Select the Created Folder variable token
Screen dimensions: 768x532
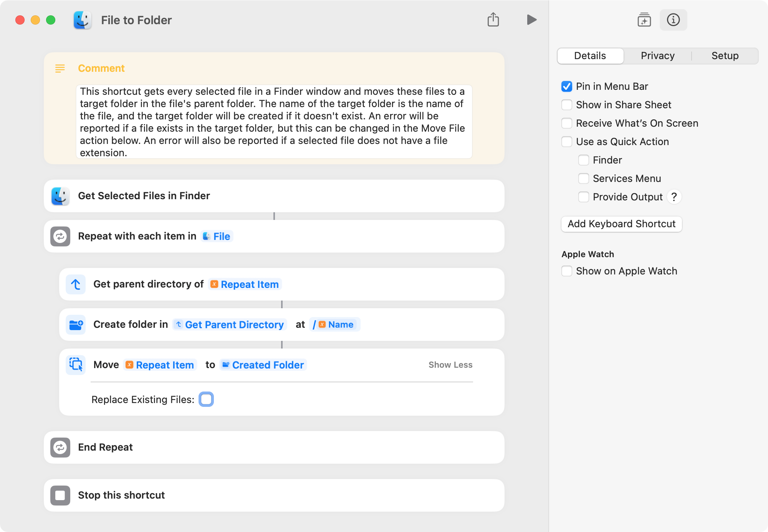click(x=263, y=365)
